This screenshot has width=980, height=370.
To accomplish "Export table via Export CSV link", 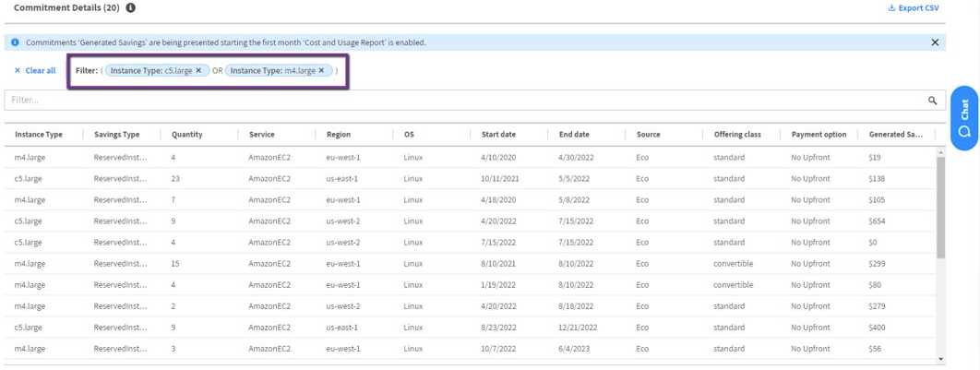I will coord(914,8).
